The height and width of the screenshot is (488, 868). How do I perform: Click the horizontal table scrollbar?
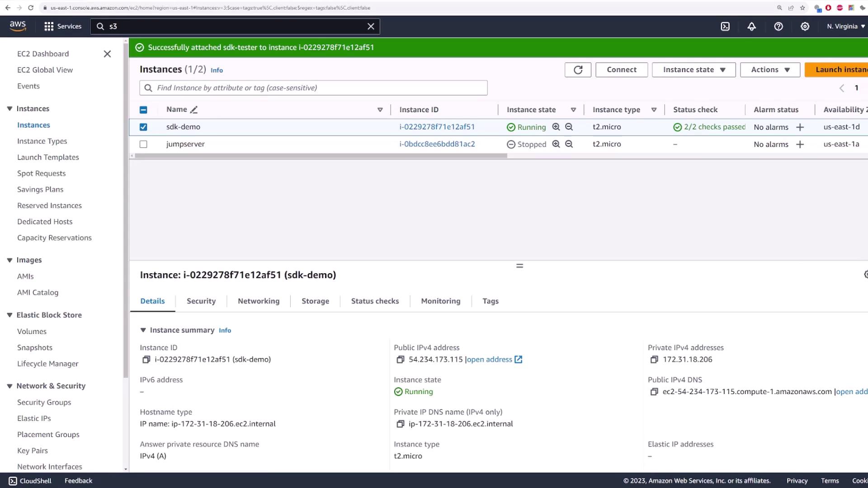(x=321, y=155)
